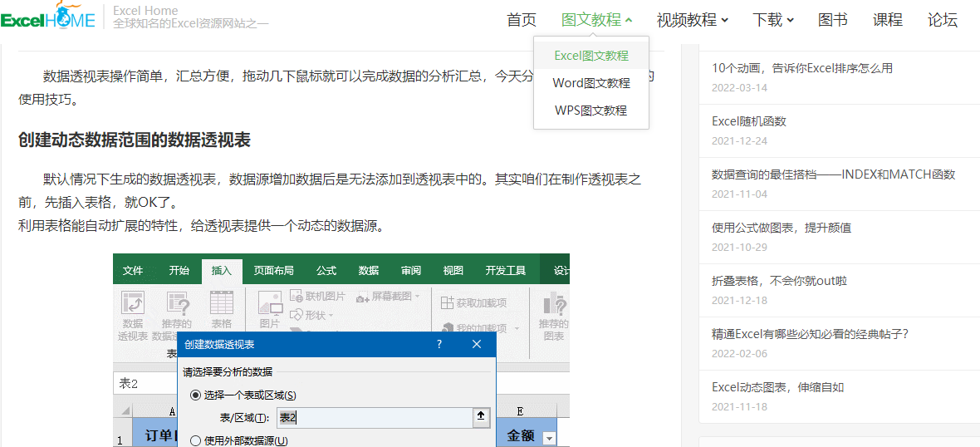Click the date 2021-10-29
The width and height of the screenshot is (980, 447).
739,247
